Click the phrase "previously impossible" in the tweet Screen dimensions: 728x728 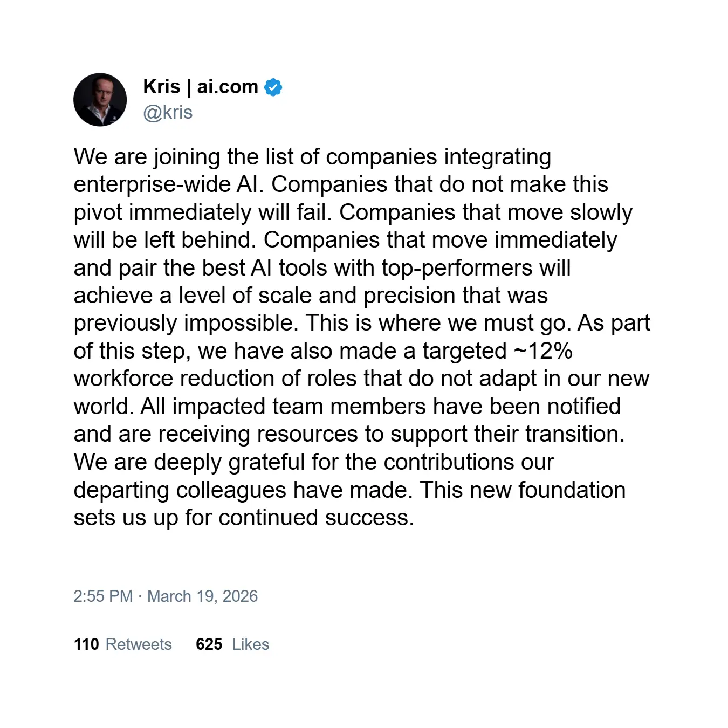pyautogui.click(x=185, y=323)
